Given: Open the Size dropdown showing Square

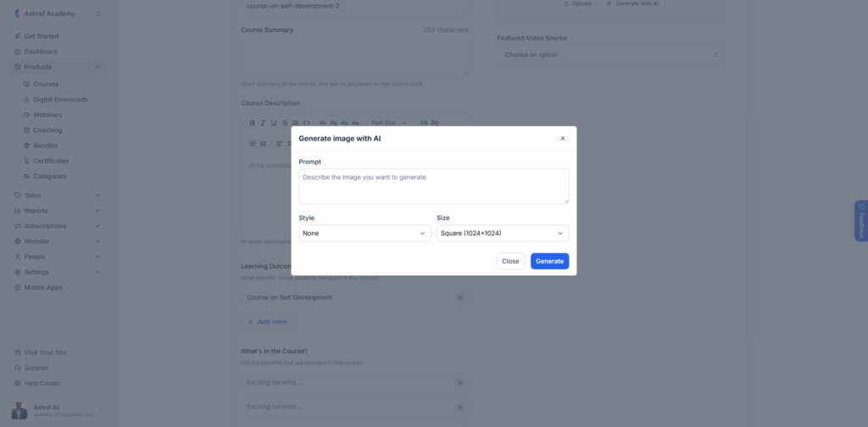Looking at the screenshot, I should 503,234.
